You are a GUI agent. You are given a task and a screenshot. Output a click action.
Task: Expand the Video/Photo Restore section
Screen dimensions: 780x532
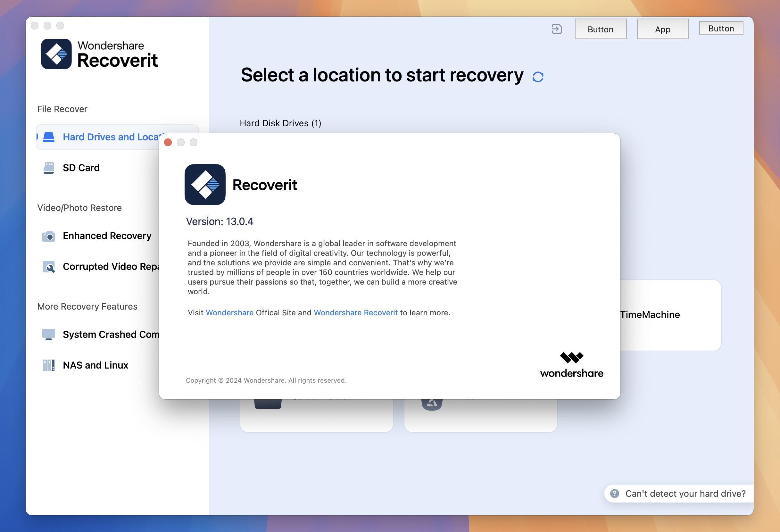79,207
